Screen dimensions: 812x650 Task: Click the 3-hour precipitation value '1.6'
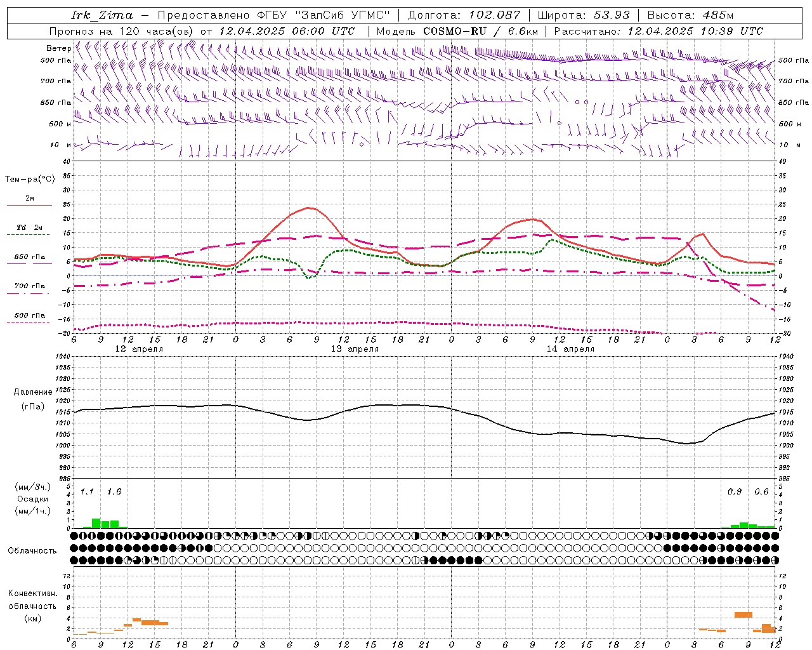(114, 491)
